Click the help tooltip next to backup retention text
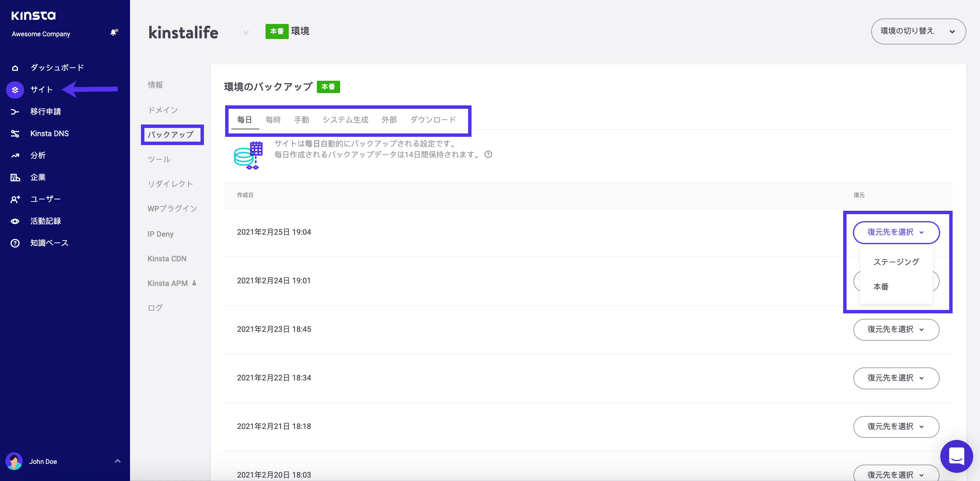The height and width of the screenshot is (481, 980). click(489, 155)
